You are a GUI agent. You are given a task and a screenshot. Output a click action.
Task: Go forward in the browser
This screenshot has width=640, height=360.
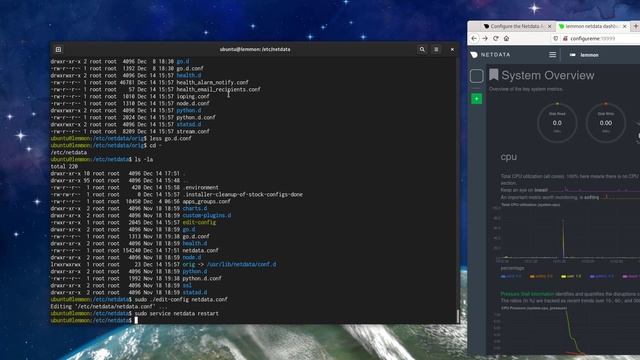(485, 38)
